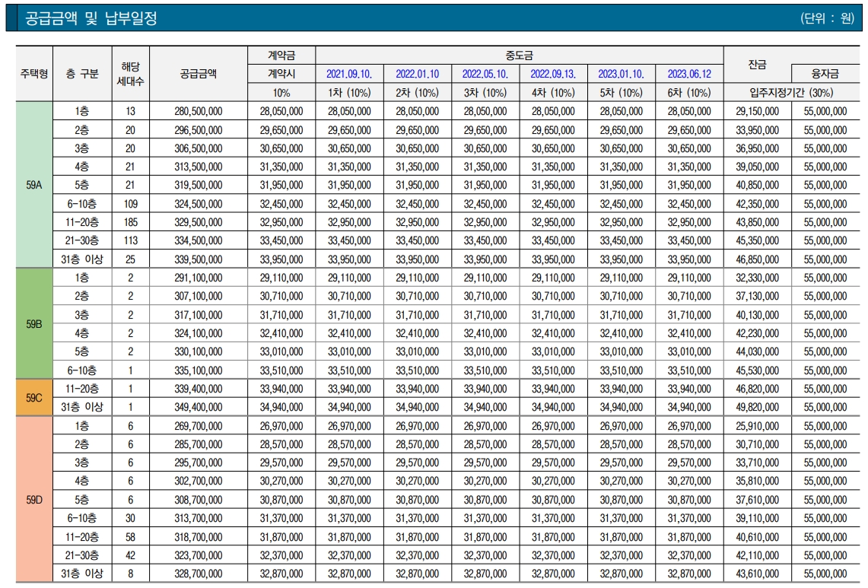Click balance amount '32,330,000'
Screen dimensions: 868x588
click(x=757, y=278)
